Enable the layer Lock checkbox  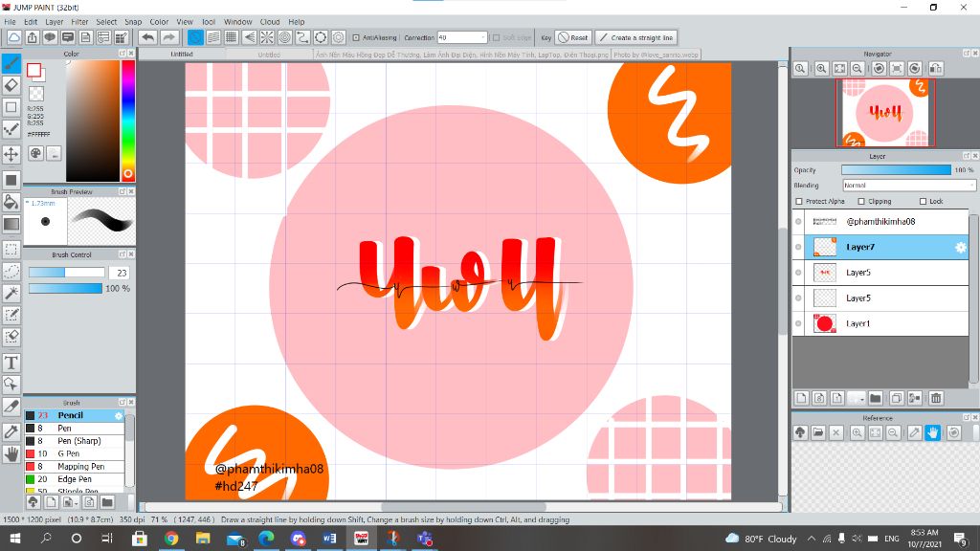pyautogui.click(x=923, y=201)
